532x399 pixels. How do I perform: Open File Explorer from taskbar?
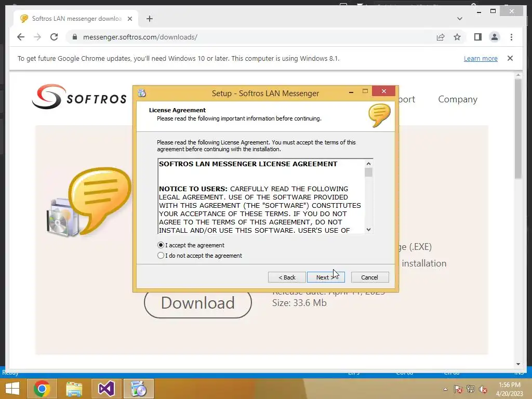74,389
